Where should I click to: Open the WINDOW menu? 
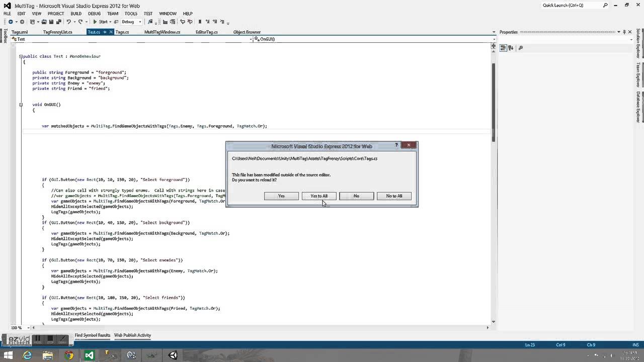coord(168,14)
